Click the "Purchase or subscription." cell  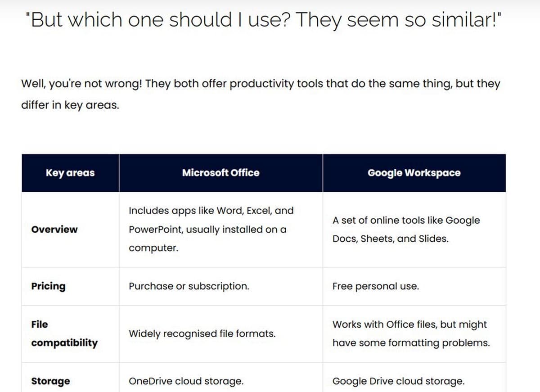tap(189, 286)
